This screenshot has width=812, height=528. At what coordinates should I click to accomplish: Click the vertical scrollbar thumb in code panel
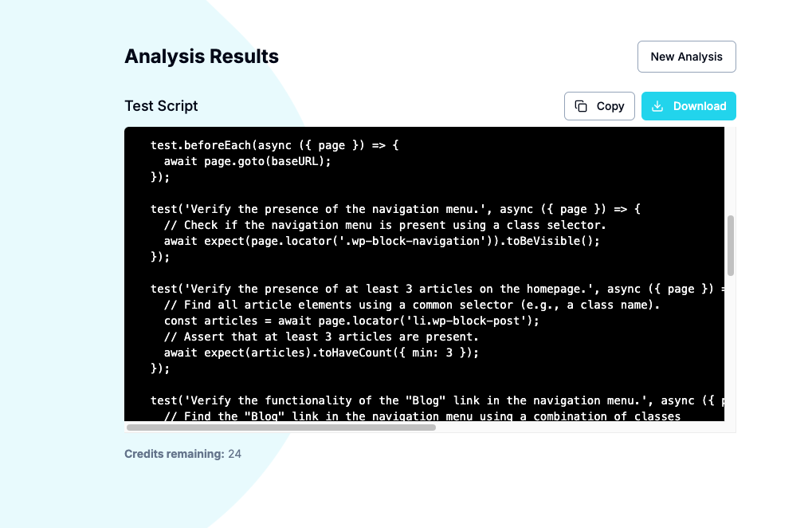coord(730,246)
